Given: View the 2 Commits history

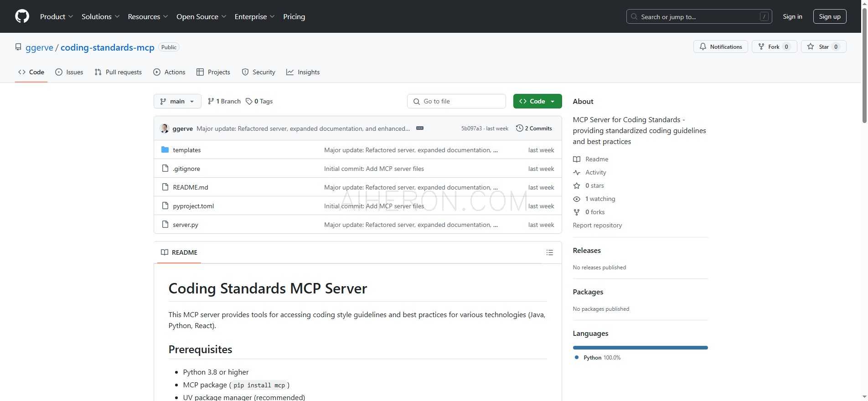Looking at the screenshot, I should [534, 129].
